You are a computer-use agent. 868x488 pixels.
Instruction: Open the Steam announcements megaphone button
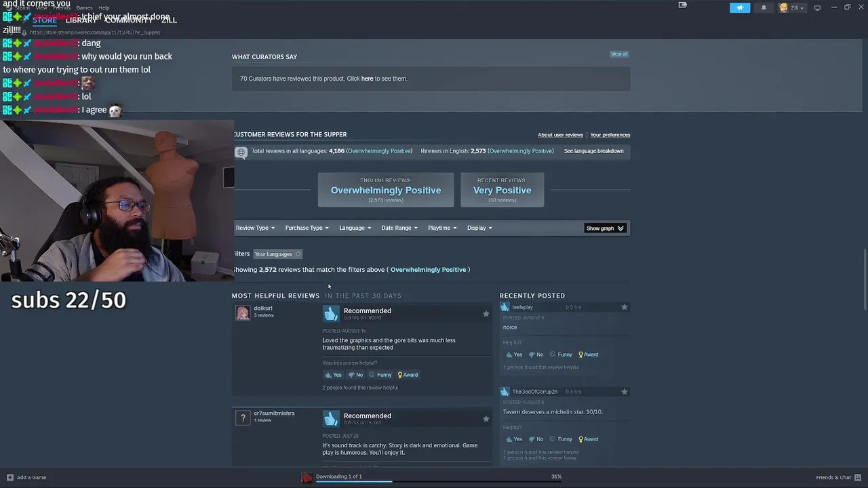[740, 7]
